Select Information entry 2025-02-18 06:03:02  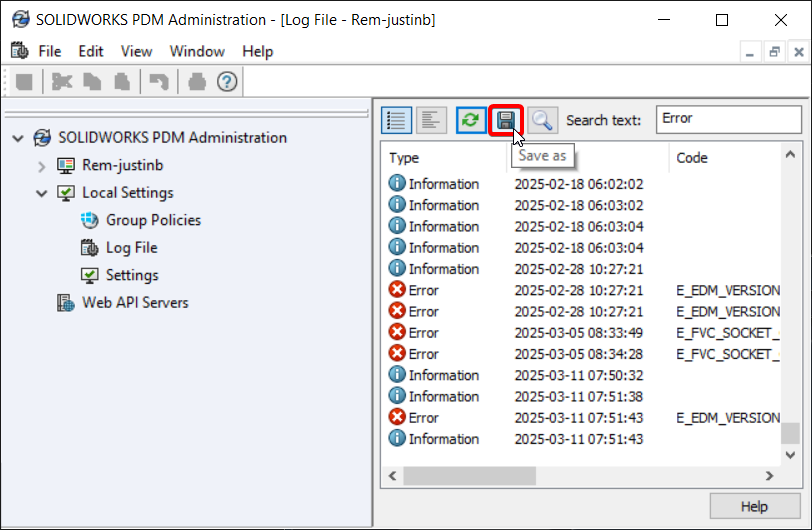pos(583,205)
